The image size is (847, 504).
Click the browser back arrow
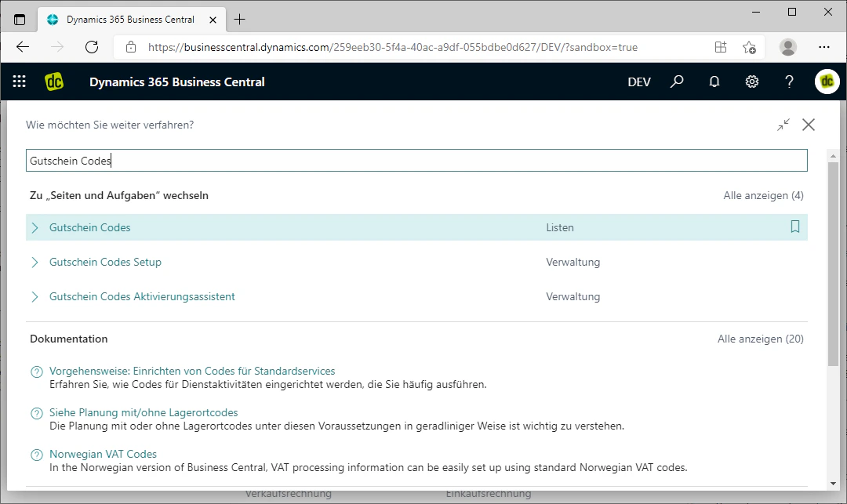pos(23,47)
